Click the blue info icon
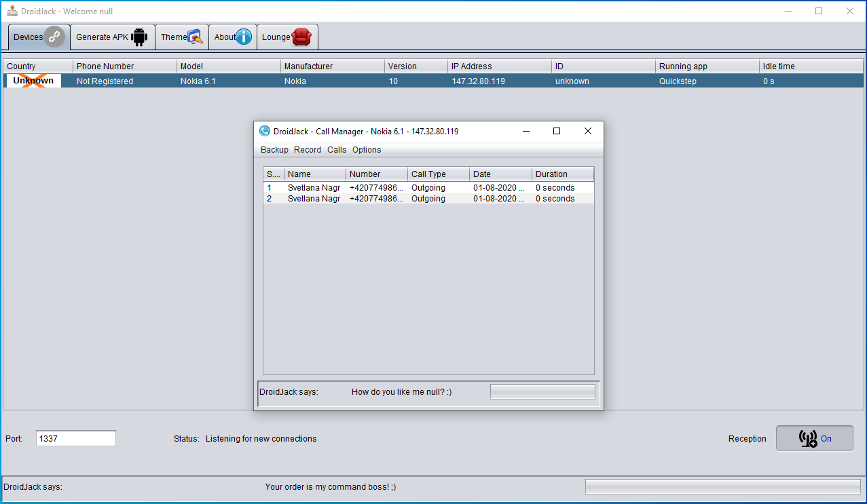Screen dimensions: 867x504 pyautogui.click(x=244, y=37)
